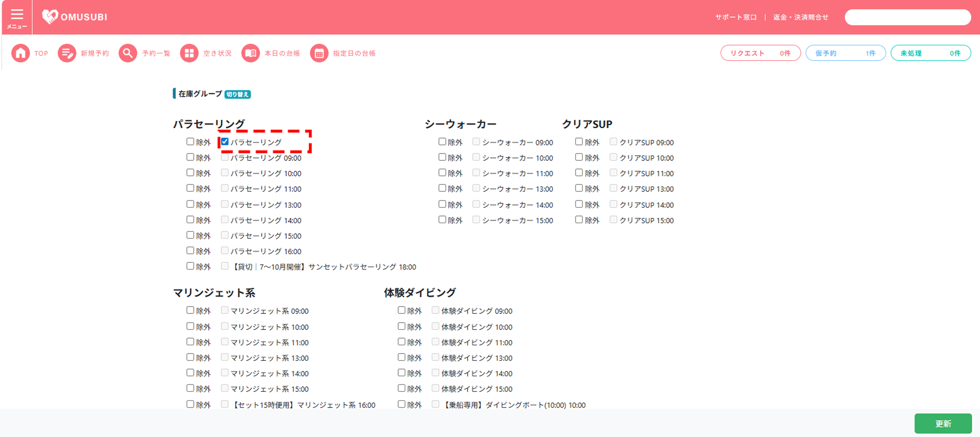Open the 仮予約 1件 badge
Viewport: 980px width, 437px height.
(845, 53)
